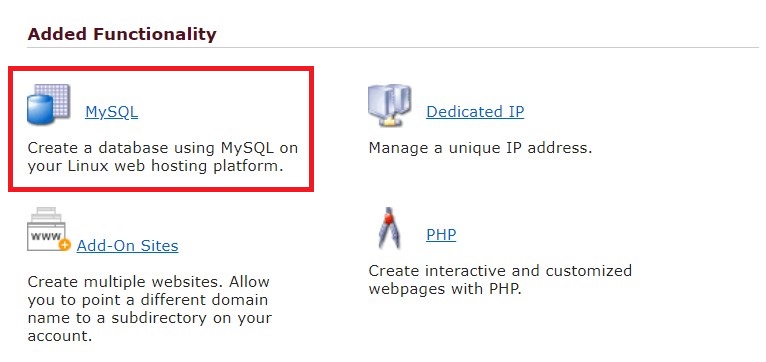766x362 pixels.
Task: Click the 'Create multiple websites' description paragraph
Action: 149,309
